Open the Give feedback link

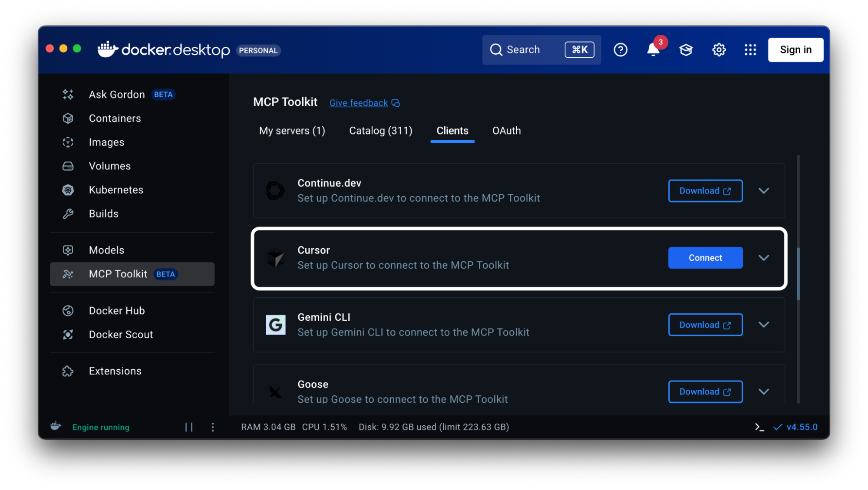click(x=358, y=102)
